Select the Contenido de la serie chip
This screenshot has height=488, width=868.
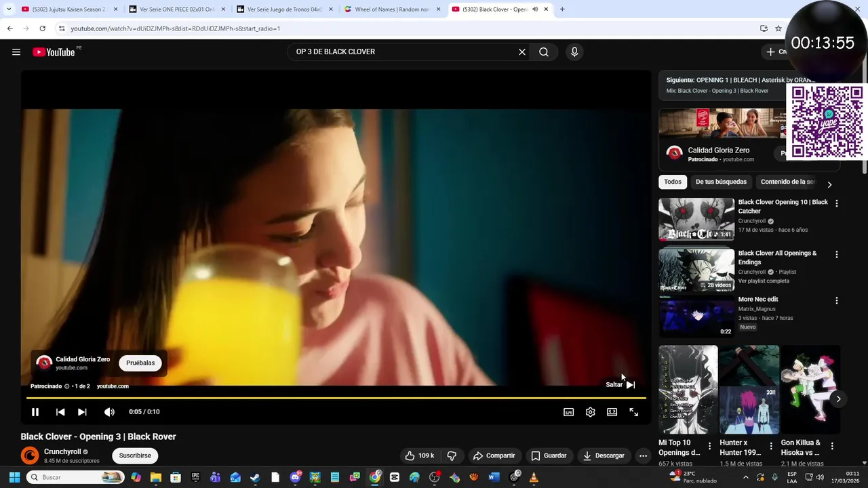788,182
